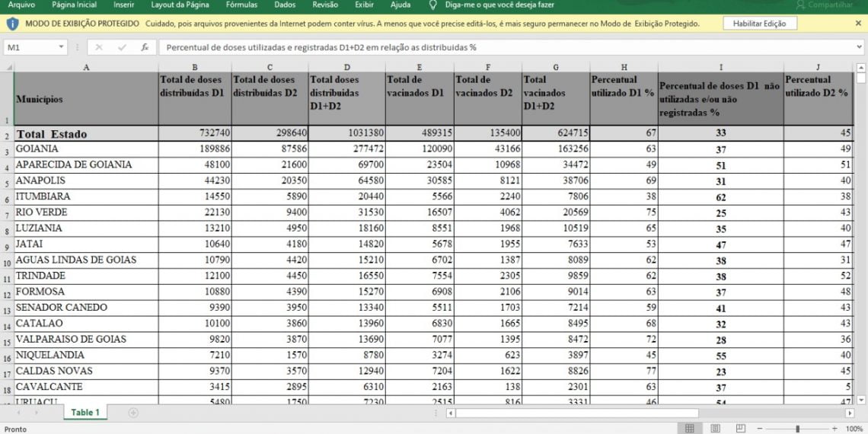Switch to Page Break Preview view
The width and height of the screenshot is (868, 434).
click(741, 429)
